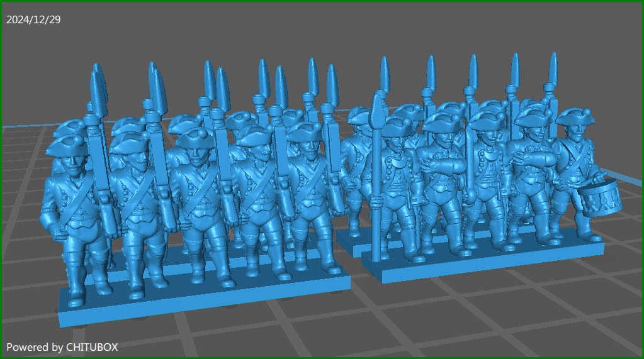Click the left base platform's front edge
This screenshot has width=644, height=359.
click(x=201, y=303)
